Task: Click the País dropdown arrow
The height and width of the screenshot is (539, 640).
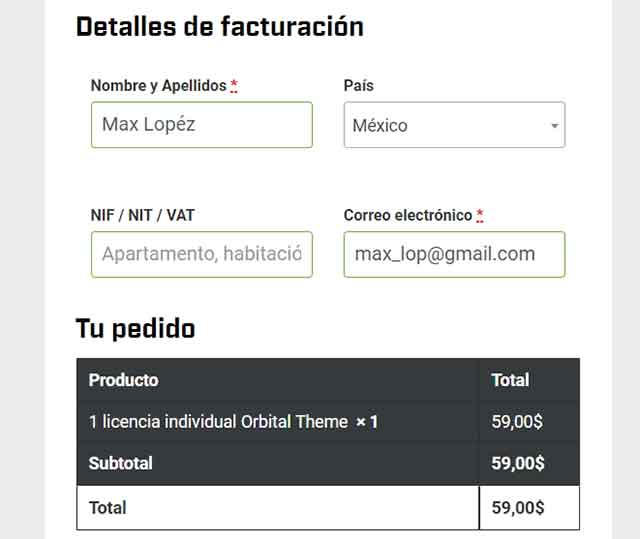Action: 554,127
